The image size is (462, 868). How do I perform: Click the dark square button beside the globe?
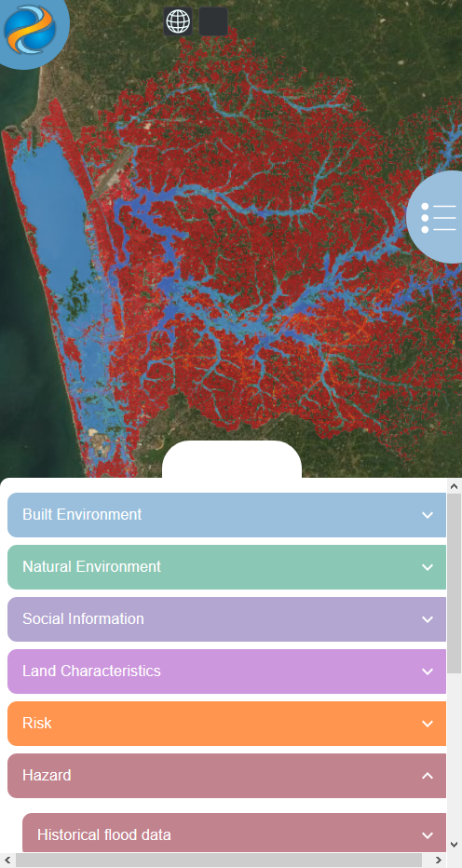213,21
